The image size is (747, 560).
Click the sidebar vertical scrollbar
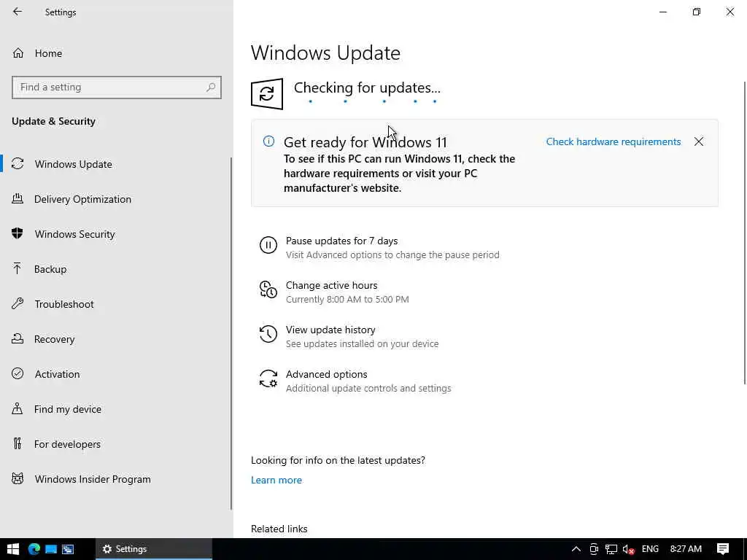point(231,333)
